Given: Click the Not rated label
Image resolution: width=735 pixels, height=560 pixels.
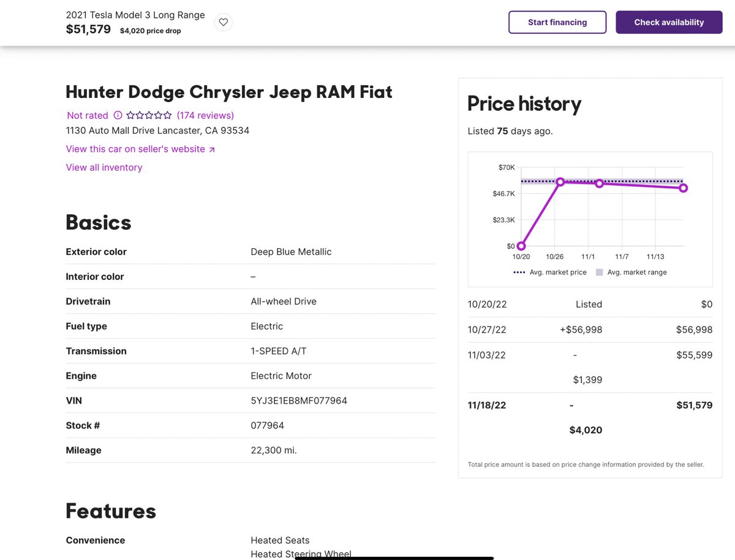Looking at the screenshot, I should (x=88, y=115).
